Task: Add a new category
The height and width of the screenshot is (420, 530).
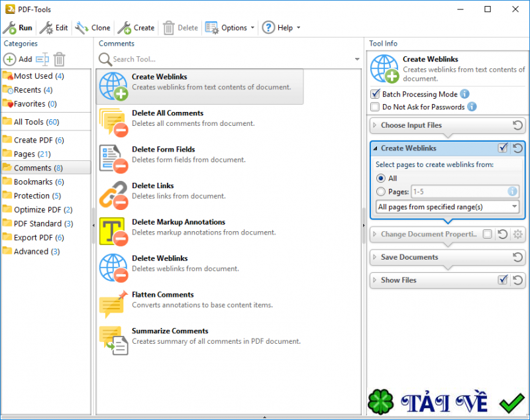Action: (x=18, y=59)
